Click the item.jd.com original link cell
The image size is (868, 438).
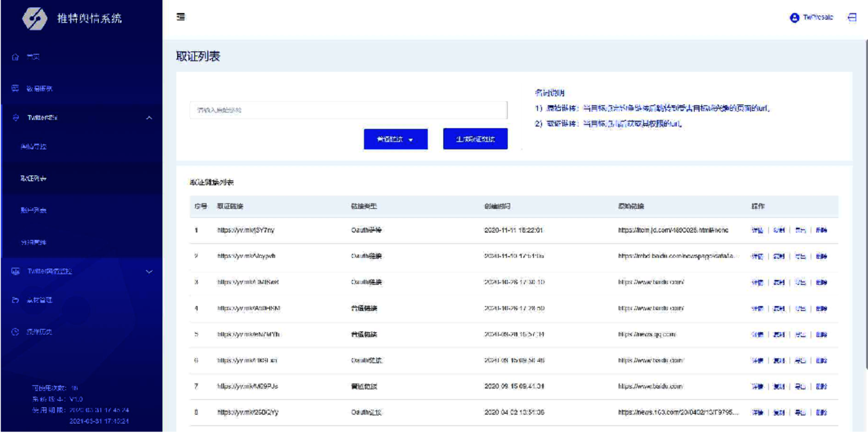click(x=673, y=230)
